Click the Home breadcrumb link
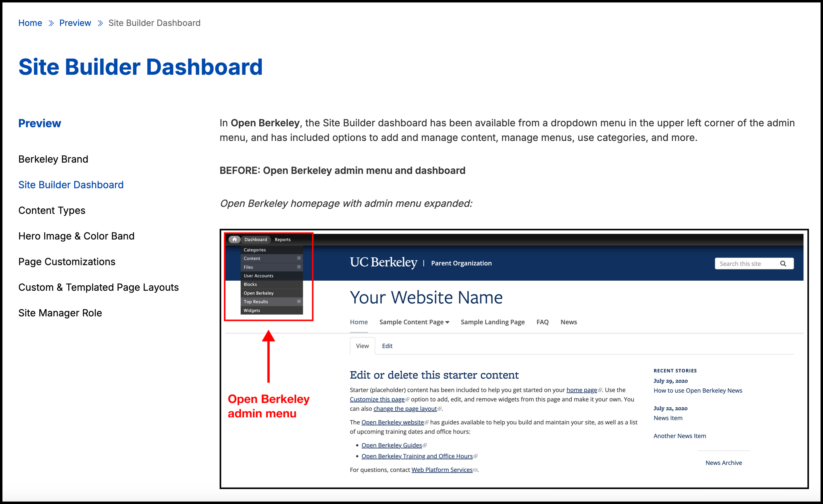This screenshot has height=504, width=823. pyautogui.click(x=30, y=23)
